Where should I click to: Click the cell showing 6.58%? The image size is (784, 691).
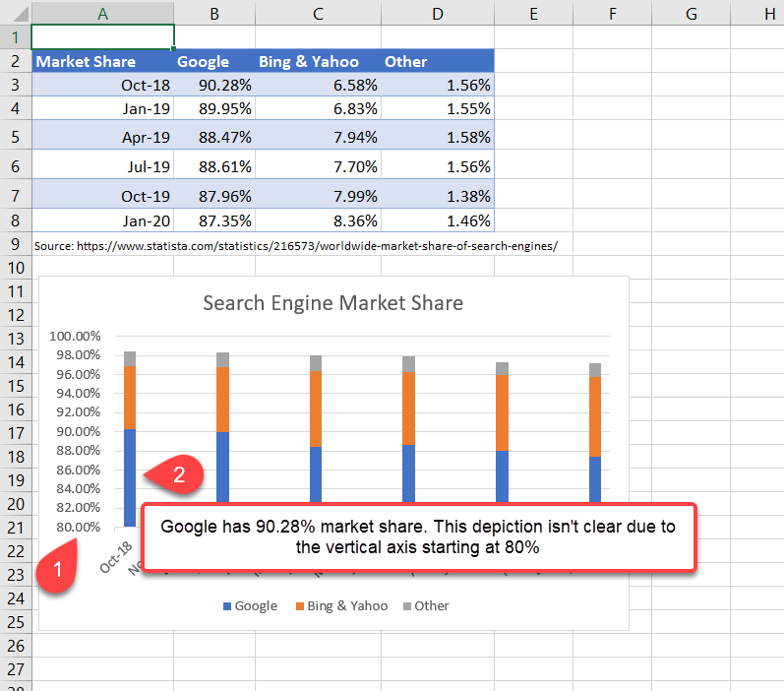pos(318,85)
